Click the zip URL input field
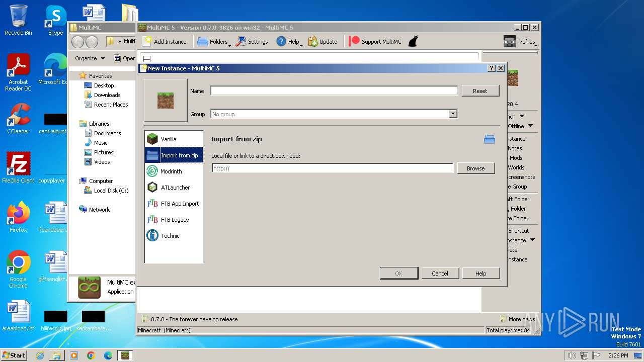Screen dimensions: 644x362 333,168
